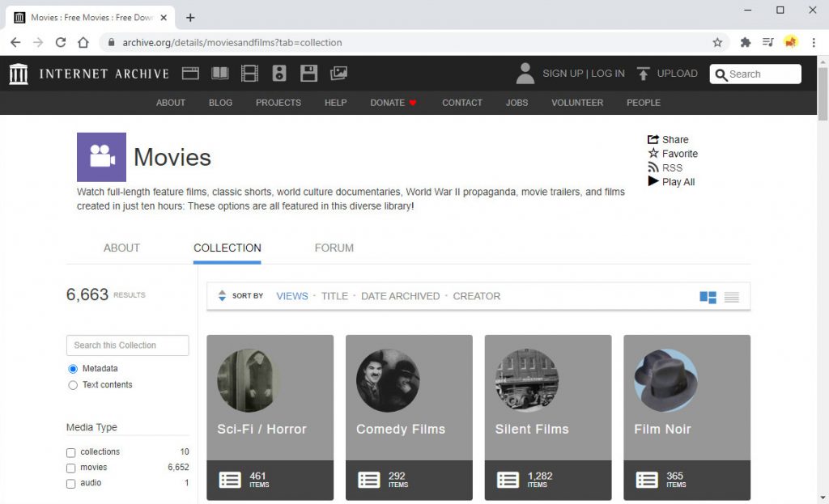Open the browser profile avatar
Image resolution: width=829 pixels, height=504 pixels.
coord(791,42)
